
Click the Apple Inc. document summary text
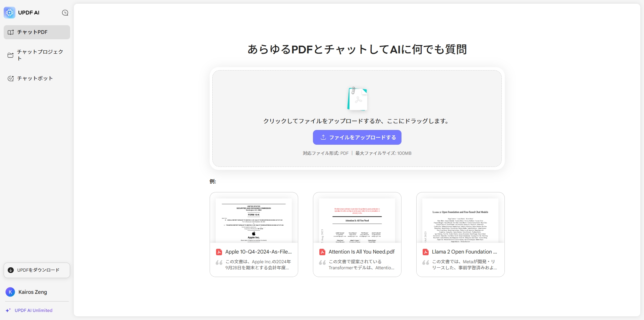point(258,265)
